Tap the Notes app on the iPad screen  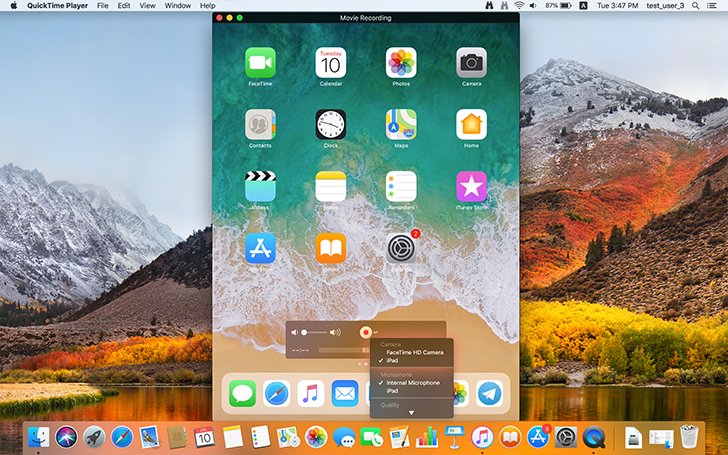pyautogui.click(x=331, y=187)
